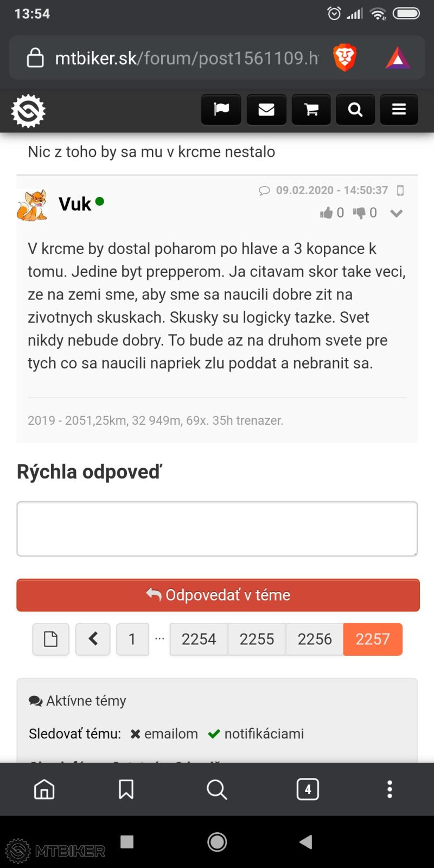Viewport: 434px width, 868px height.
Task: Open Vuk's user profile
Action: tap(74, 203)
